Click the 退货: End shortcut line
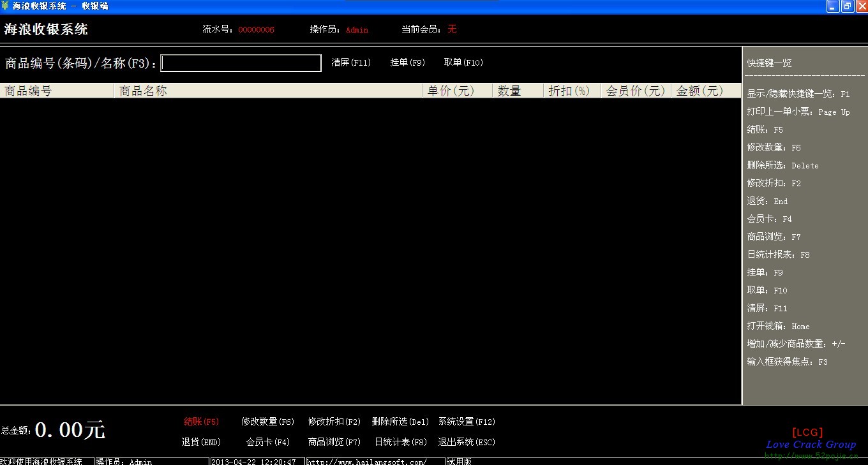The image size is (868, 465). 768,201
